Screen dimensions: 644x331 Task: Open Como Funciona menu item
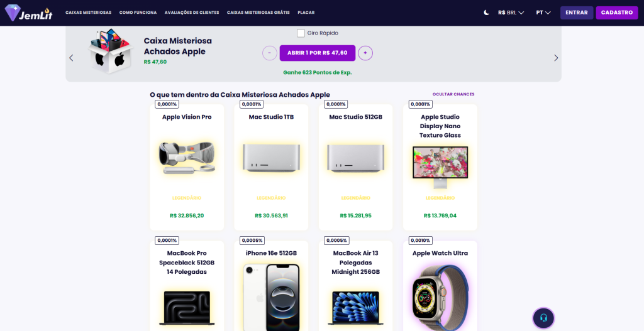coord(138,13)
